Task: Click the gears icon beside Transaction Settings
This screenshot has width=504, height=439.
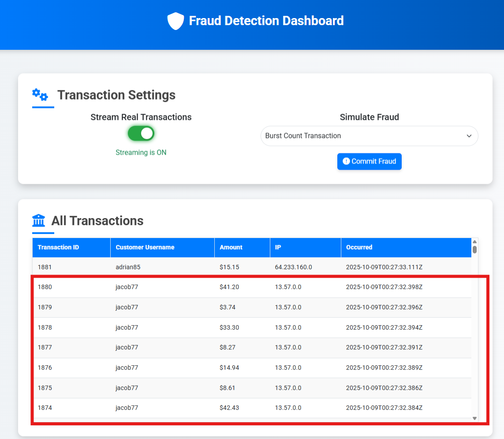Action: [40, 95]
